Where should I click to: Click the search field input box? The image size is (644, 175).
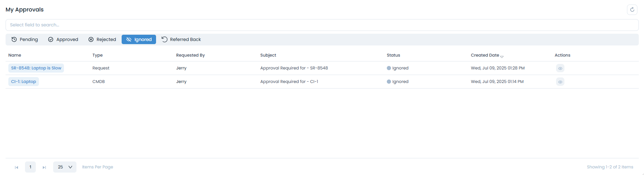[322, 25]
